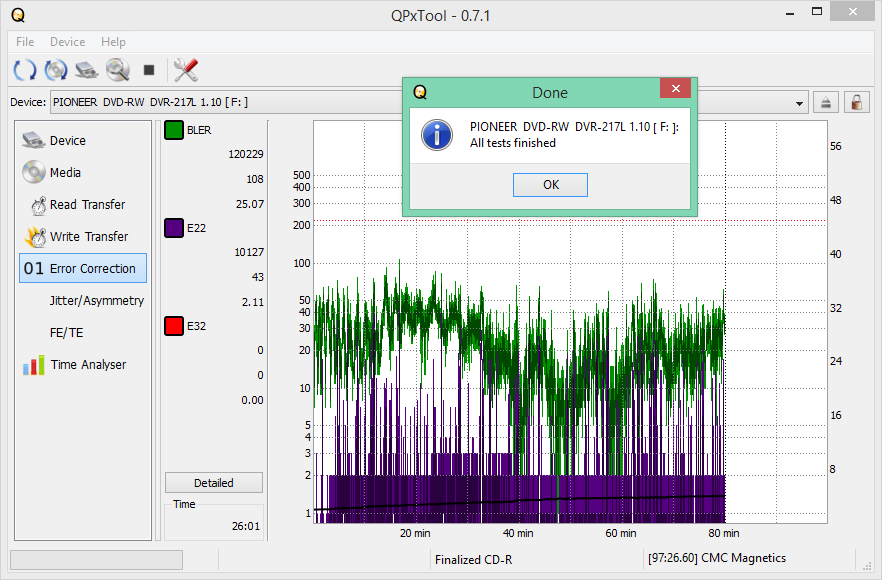The height and width of the screenshot is (580, 882).
Task: Click the E22 average value 2.11
Action: (253, 302)
